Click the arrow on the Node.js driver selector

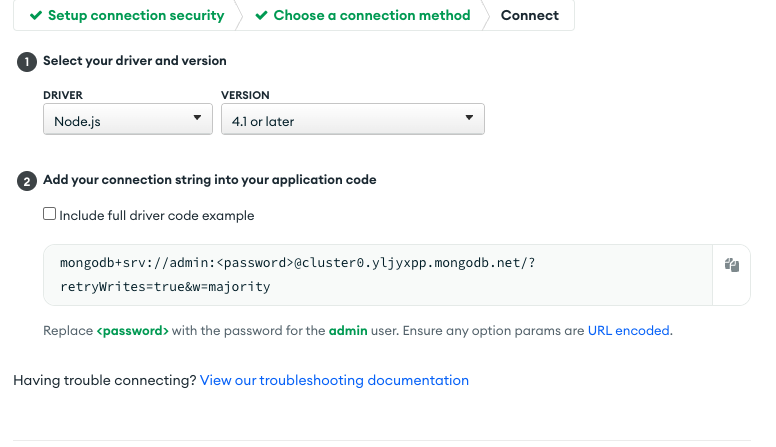[197, 118]
